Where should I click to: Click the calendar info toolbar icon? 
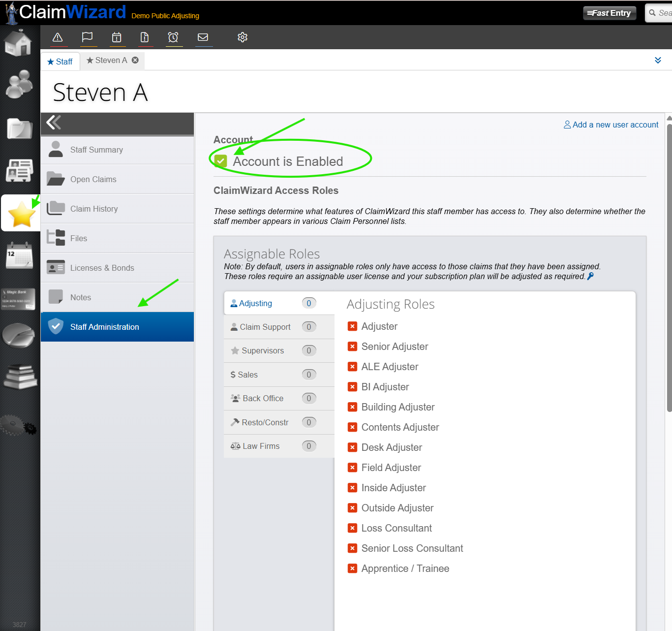click(x=117, y=37)
